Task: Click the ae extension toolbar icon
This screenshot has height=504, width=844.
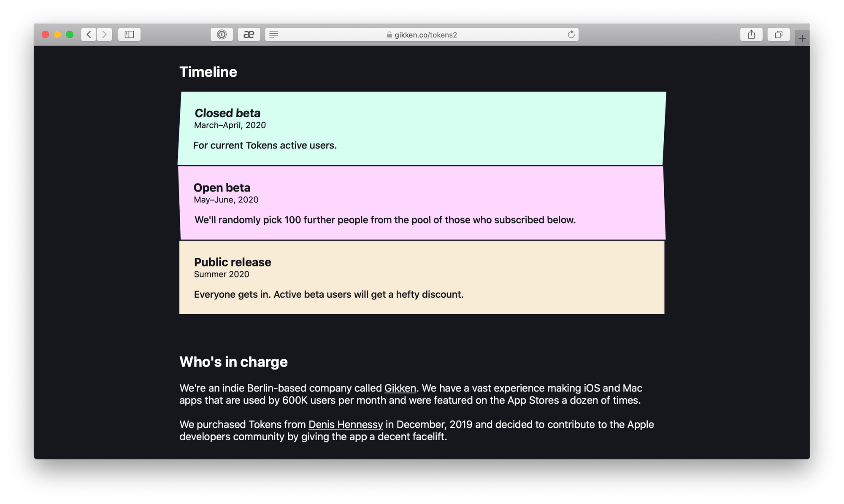Action: (x=249, y=35)
